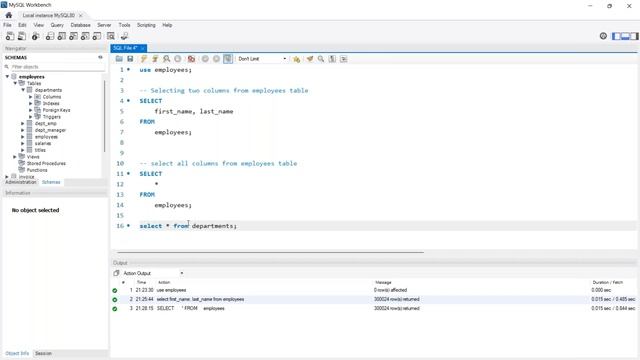The width and height of the screenshot is (640, 360).
Task: Create a new table icon
Action: (x=61, y=36)
